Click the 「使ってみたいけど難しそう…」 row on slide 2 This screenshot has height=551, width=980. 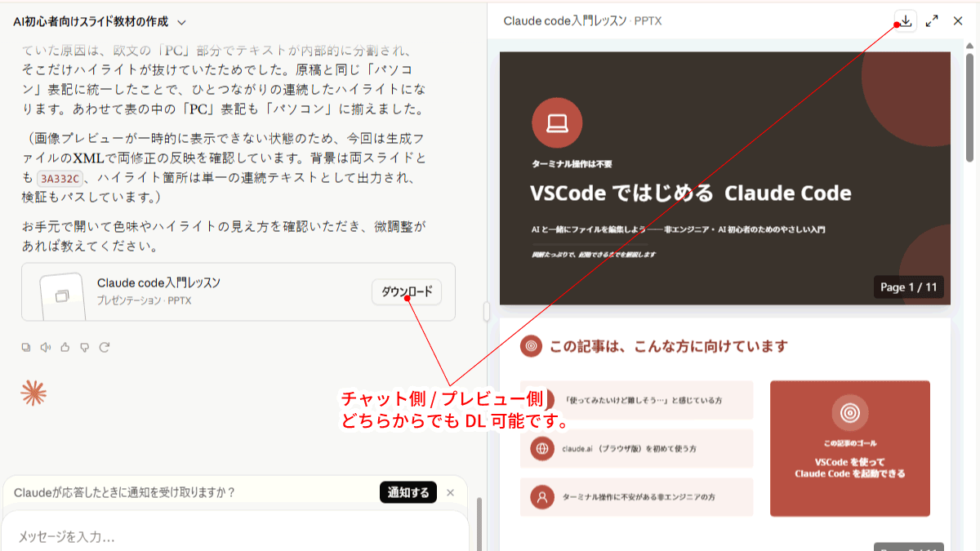click(637, 400)
